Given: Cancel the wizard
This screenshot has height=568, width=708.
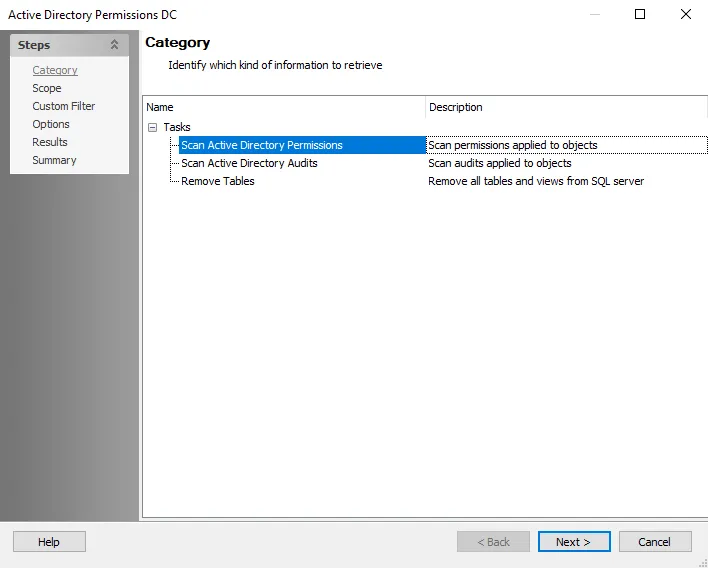Looking at the screenshot, I should pos(655,541).
